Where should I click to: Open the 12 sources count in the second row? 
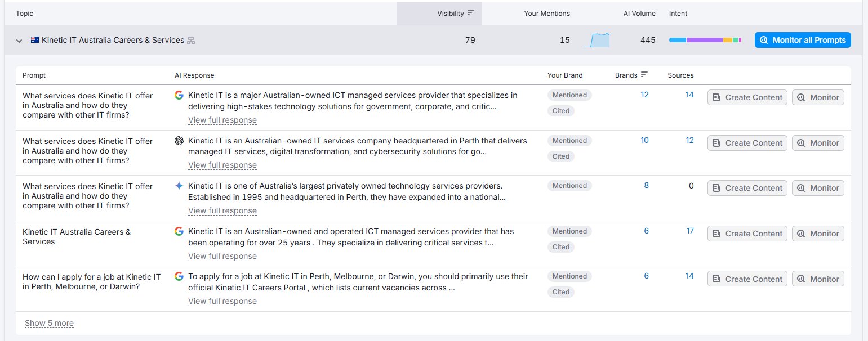point(689,140)
